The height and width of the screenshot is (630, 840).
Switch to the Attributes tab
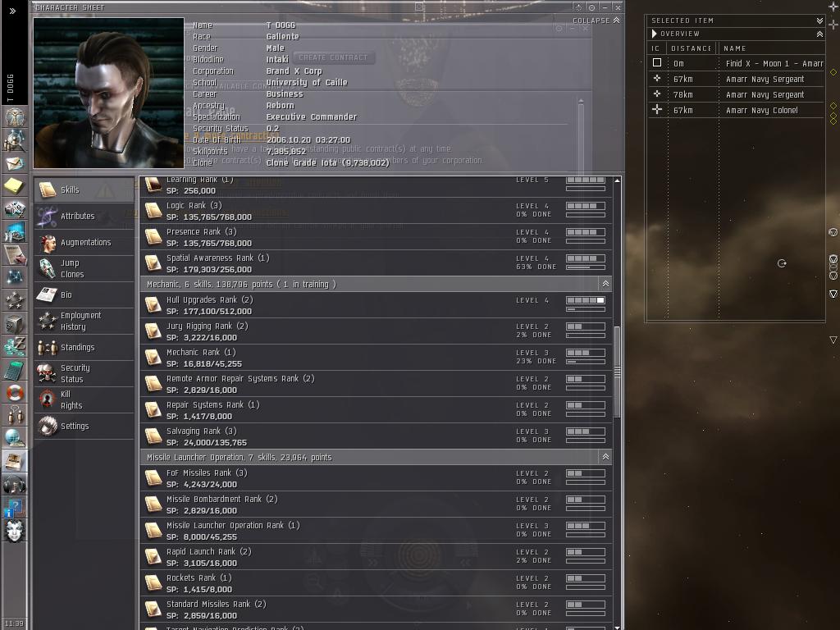[84, 216]
